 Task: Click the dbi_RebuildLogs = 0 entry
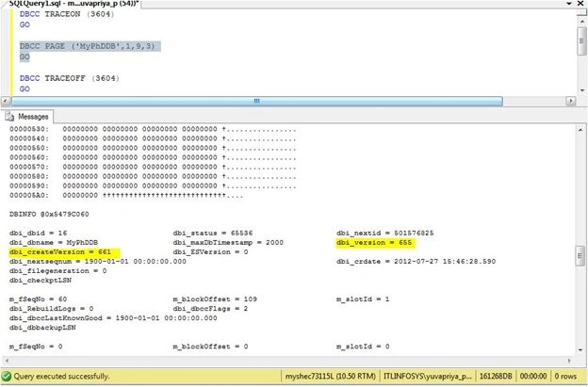click(x=52, y=309)
